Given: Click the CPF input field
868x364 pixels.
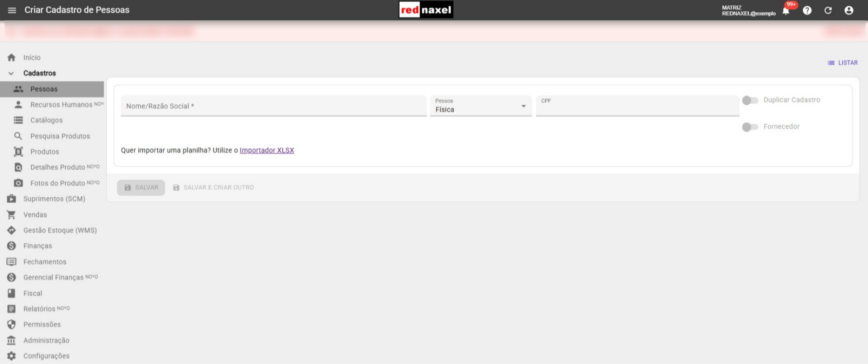Looking at the screenshot, I should [637, 106].
